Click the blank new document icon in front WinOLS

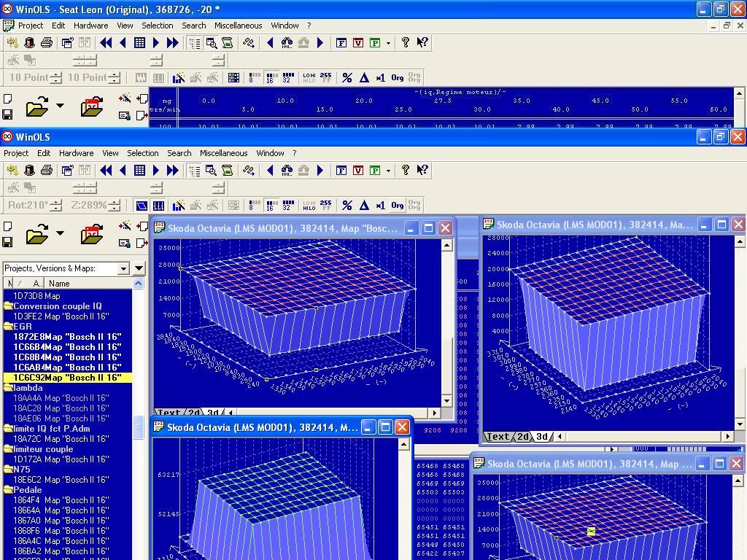point(7,227)
